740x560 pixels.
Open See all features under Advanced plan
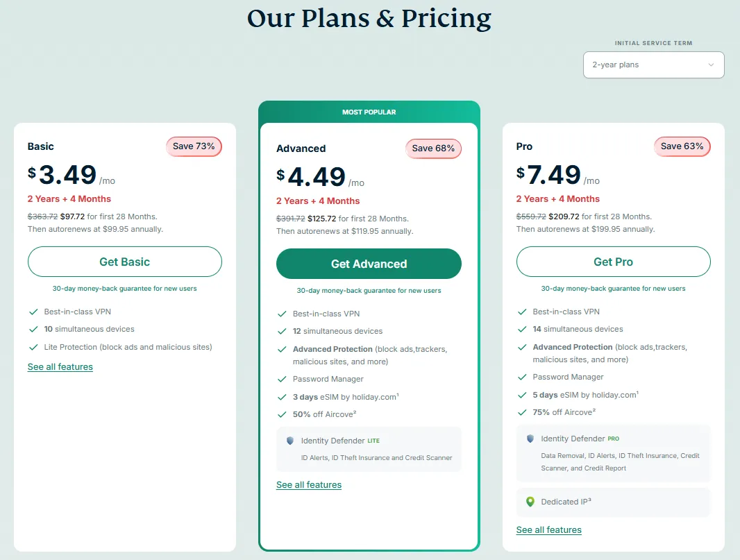tap(309, 485)
